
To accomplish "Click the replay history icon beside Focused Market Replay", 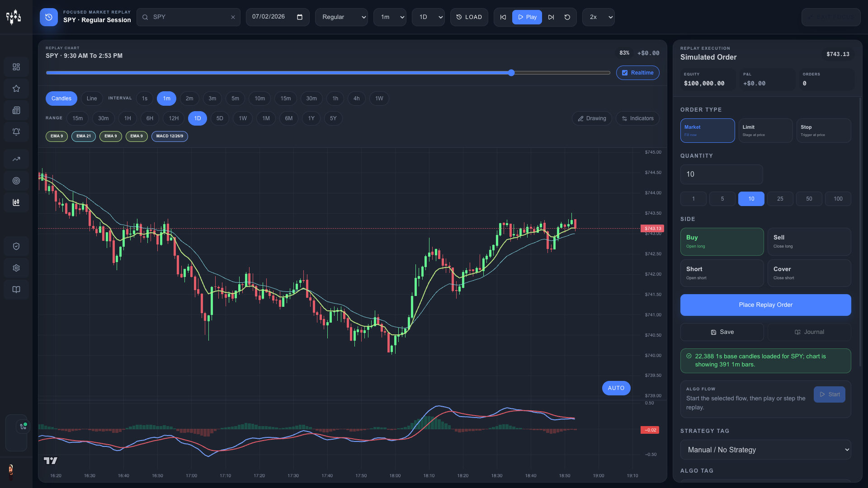I will [x=49, y=17].
